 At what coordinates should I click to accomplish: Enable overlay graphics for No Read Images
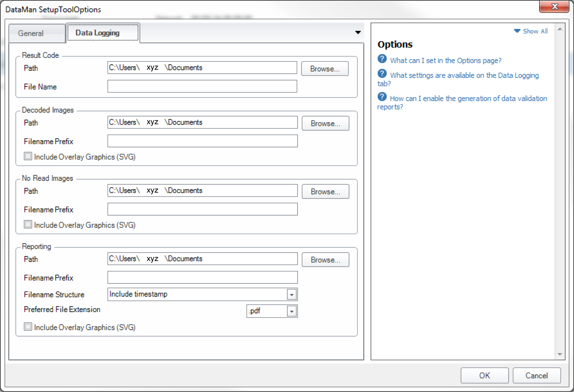[28, 225]
